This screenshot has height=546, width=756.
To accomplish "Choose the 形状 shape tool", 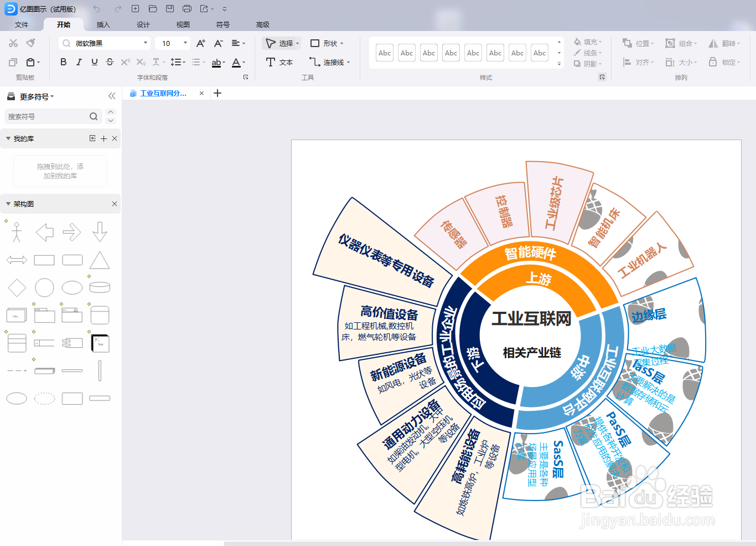I will (x=327, y=43).
